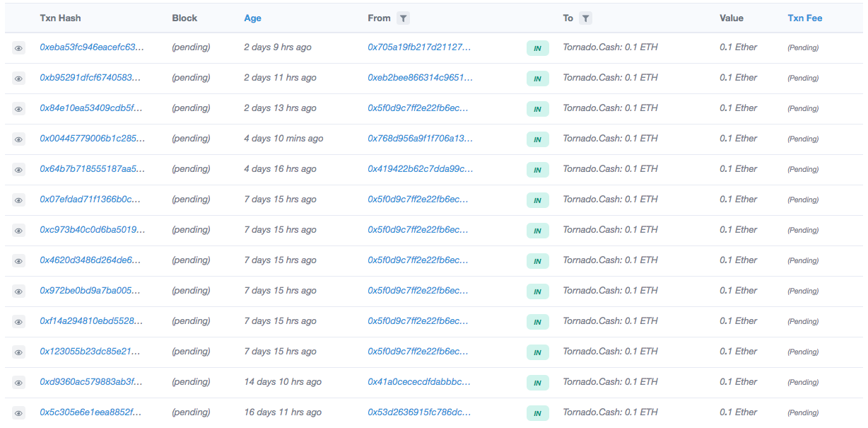The width and height of the screenshot is (868, 428).
Task: Select the age text '4 days 10 mins ago'
Action: click(x=283, y=139)
